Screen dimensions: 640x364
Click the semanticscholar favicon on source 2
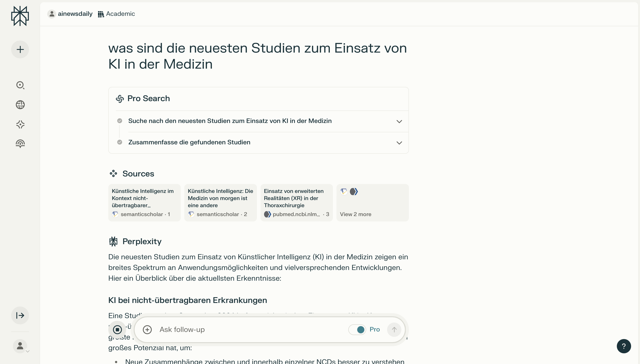pos(191,214)
